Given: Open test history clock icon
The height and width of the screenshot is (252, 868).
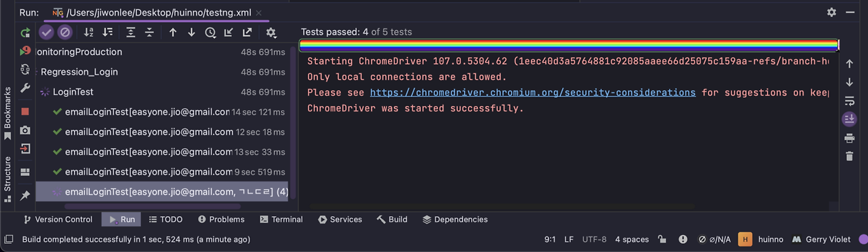Looking at the screenshot, I should (x=210, y=32).
